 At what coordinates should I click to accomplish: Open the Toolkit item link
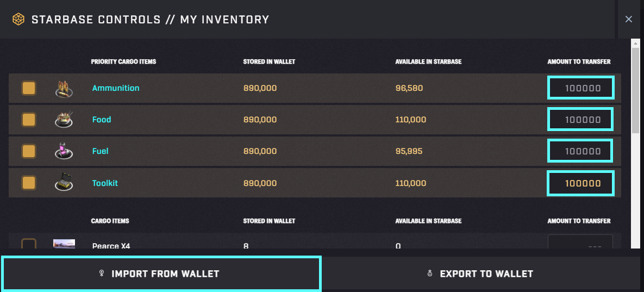(x=105, y=183)
